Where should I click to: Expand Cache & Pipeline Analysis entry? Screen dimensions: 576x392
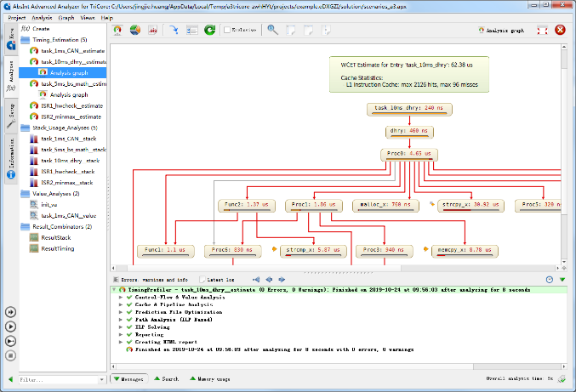tap(121, 304)
